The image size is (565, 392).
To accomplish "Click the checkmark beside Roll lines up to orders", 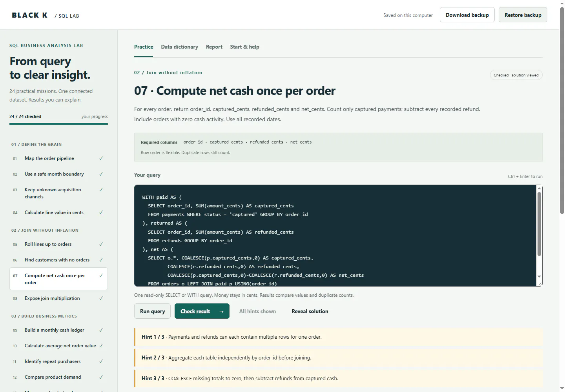I will point(101,244).
